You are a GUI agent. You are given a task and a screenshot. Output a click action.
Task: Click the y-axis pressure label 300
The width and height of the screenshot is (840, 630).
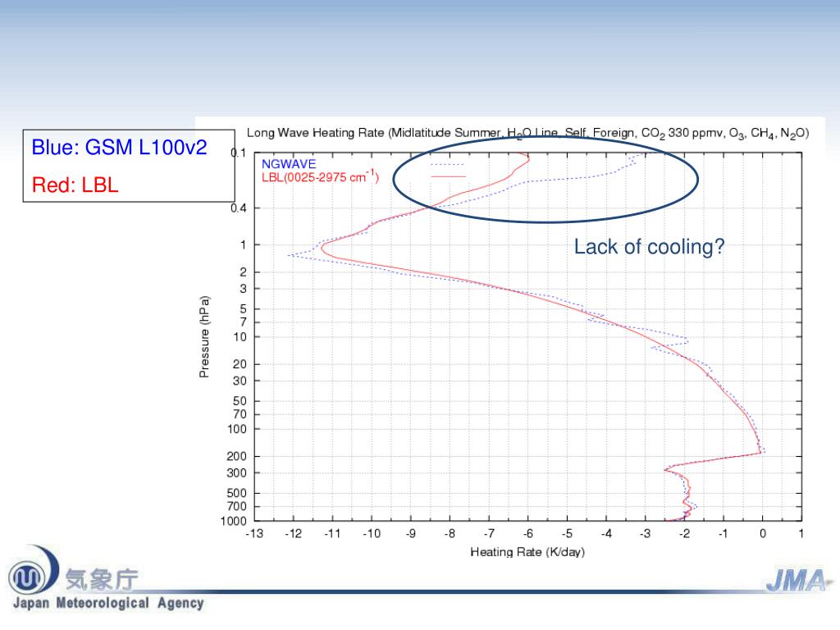point(237,473)
